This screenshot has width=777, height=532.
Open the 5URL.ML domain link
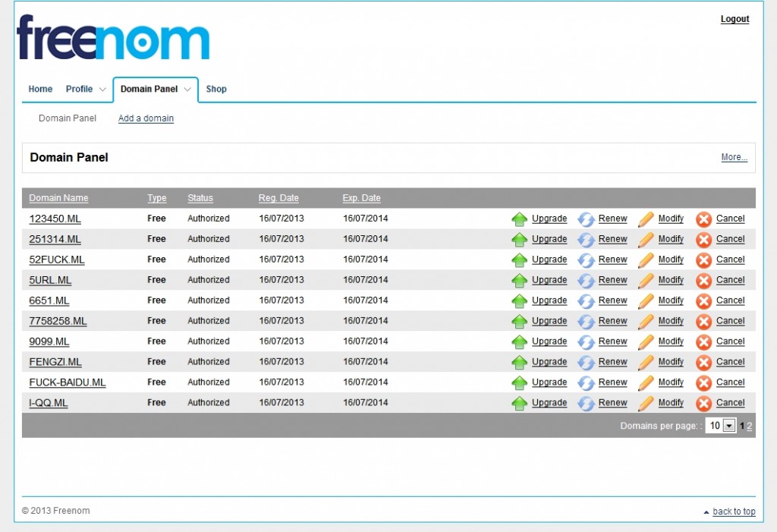pyautogui.click(x=50, y=280)
